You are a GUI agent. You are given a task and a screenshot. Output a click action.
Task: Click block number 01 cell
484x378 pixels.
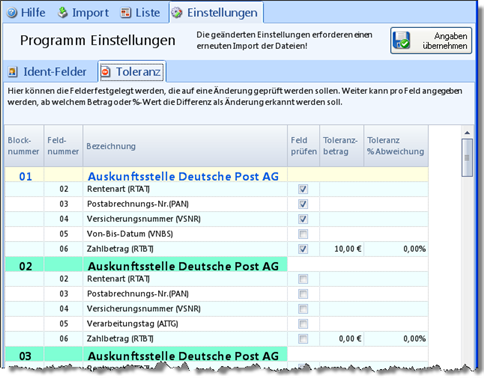[x=25, y=176]
